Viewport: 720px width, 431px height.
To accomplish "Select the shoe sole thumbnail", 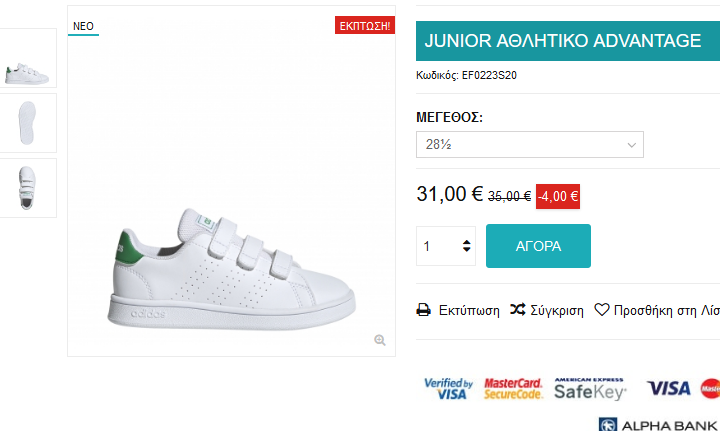I will tap(28, 123).
